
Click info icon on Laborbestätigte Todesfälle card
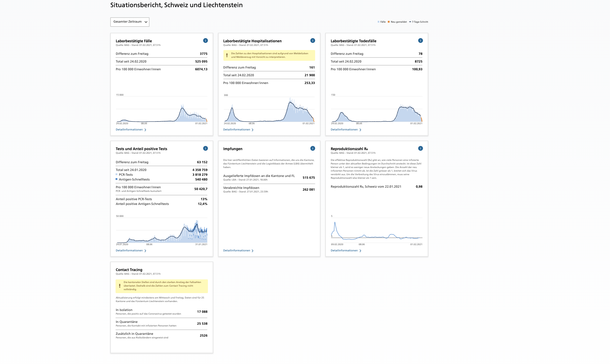click(x=420, y=41)
